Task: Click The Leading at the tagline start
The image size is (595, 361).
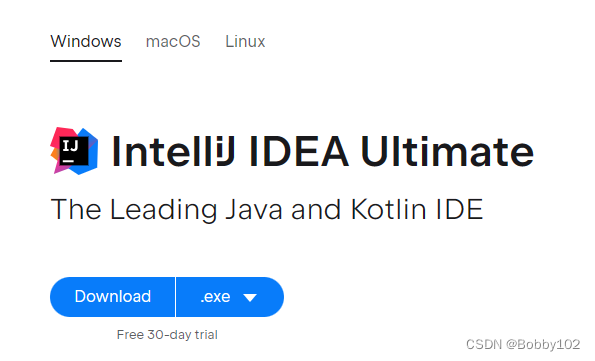Action: point(133,209)
